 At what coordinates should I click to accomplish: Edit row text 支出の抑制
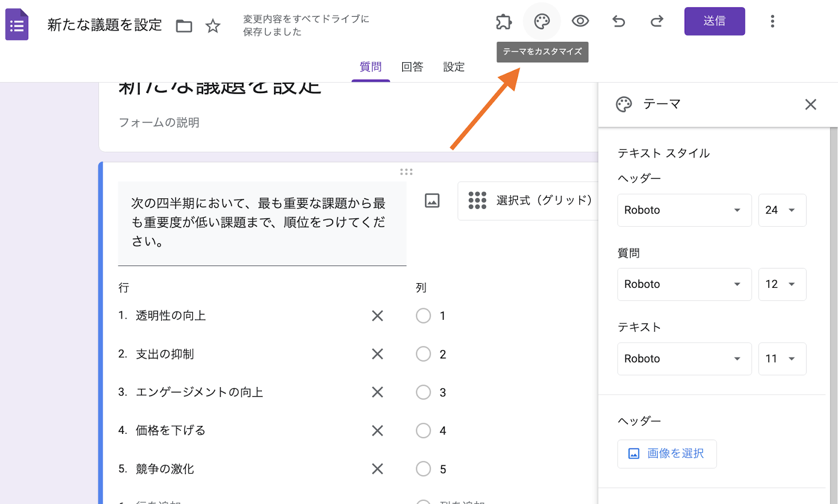click(165, 354)
